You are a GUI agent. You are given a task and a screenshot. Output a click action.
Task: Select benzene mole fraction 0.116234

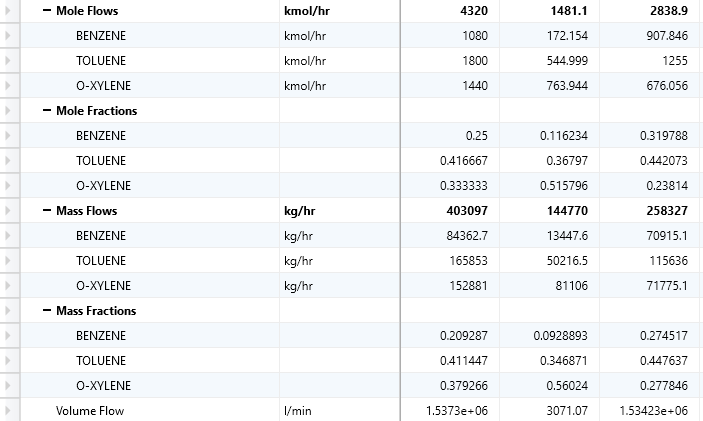pyautogui.click(x=564, y=136)
